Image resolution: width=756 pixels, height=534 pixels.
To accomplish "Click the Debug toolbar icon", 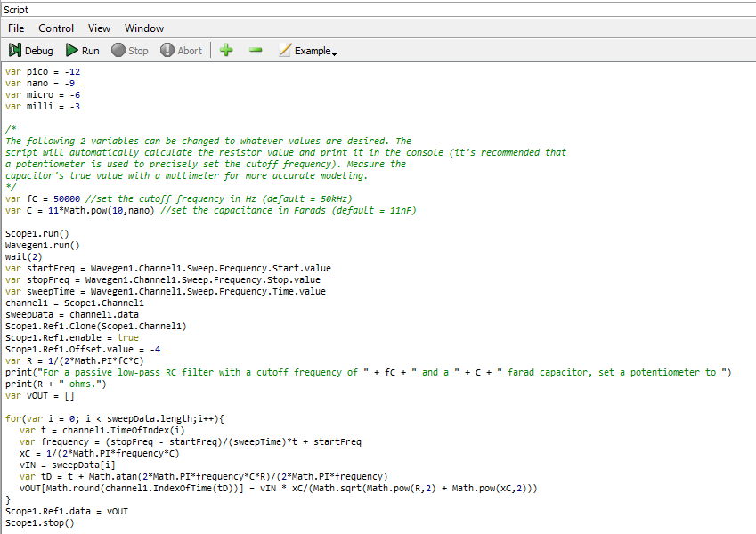I will (15, 50).
